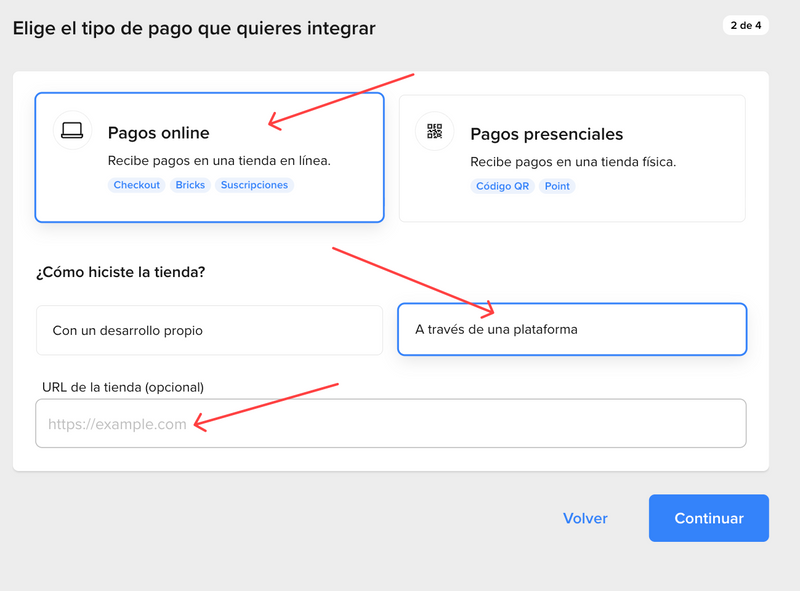The width and height of the screenshot is (800, 591).
Task: Click the laptop icon for Pagos online
Action: (x=72, y=130)
